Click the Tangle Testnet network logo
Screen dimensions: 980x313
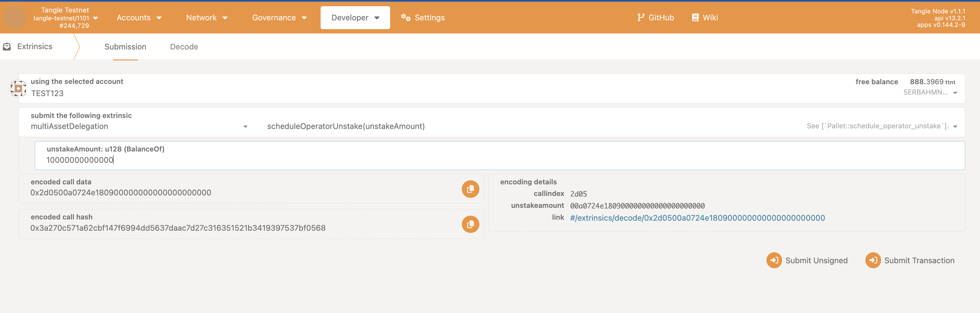tap(14, 18)
